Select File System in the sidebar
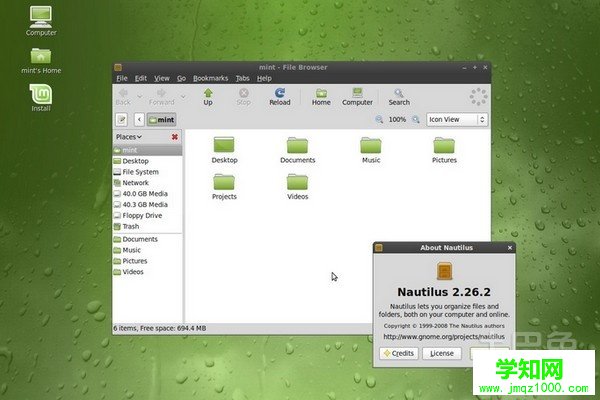The width and height of the screenshot is (600, 400). point(147,172)
